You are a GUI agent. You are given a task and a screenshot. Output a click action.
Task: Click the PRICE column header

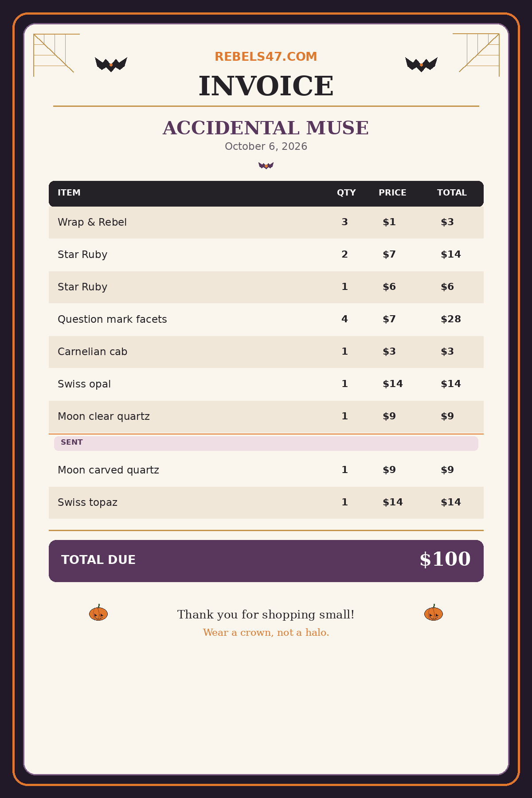click(392, 193)
